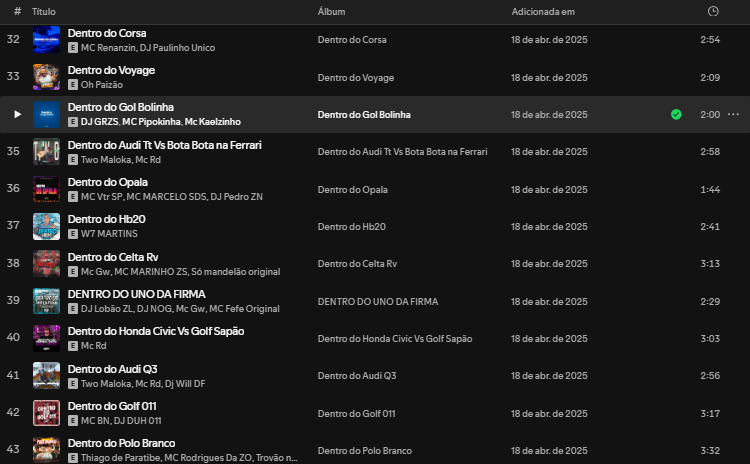Open album link Dentro do Audi Q3
This screenshot has height=464, width=750.
357,376
